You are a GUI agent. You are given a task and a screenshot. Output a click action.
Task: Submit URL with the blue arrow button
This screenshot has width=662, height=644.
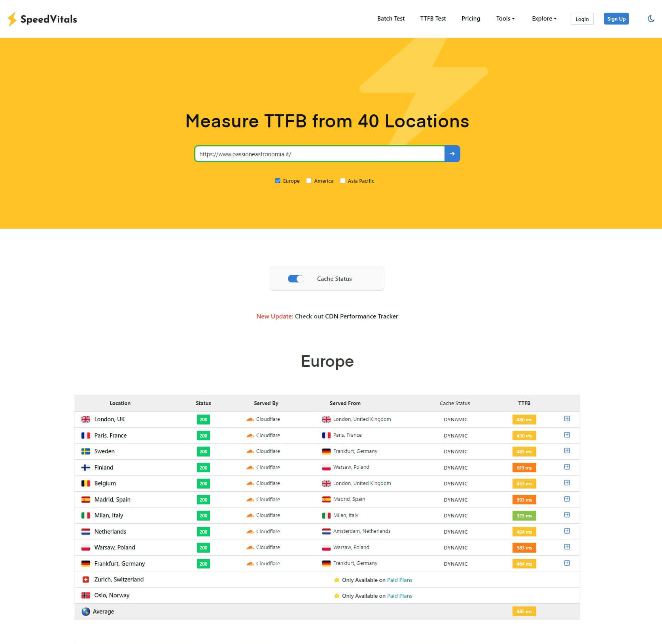[x=452, y=154]
